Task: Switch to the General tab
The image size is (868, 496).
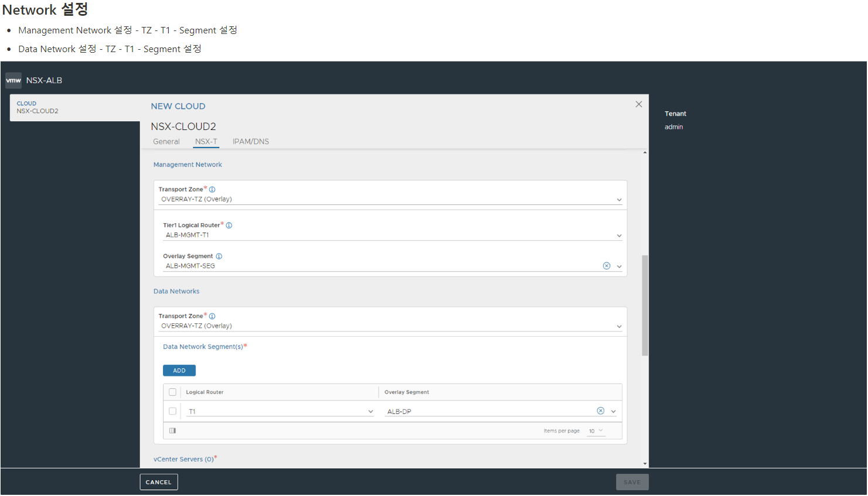Action: coord(166,142)
